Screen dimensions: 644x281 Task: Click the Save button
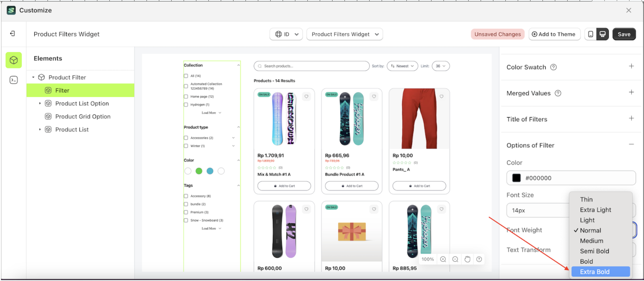624,34
